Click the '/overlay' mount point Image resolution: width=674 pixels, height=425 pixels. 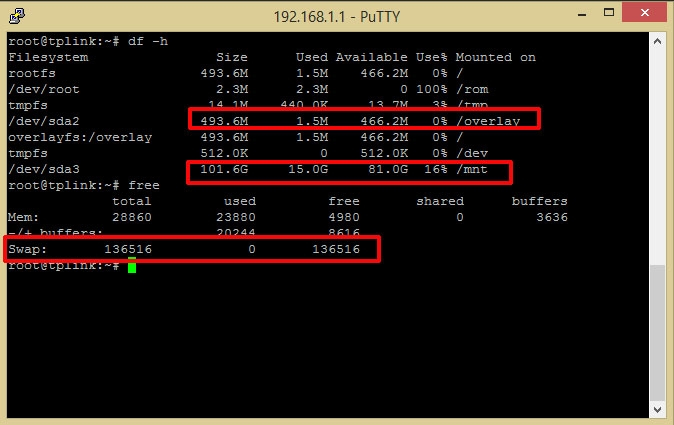pyautogui.click(x=488, y=121)
